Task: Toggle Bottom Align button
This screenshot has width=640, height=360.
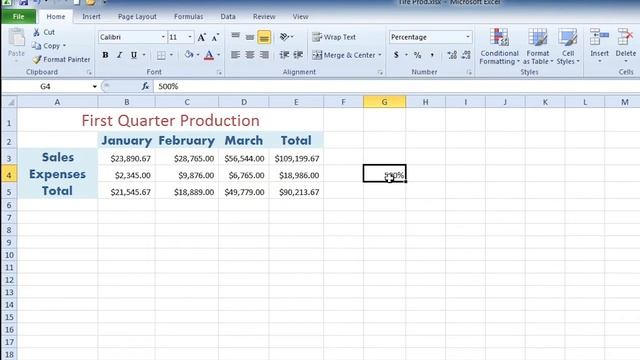Action: click(x=264, y=37)
